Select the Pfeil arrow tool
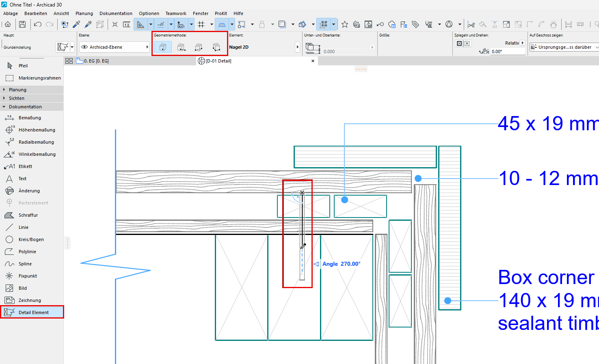Image resolution: width=599 pixels, height=364 pixels. (32, 66)
